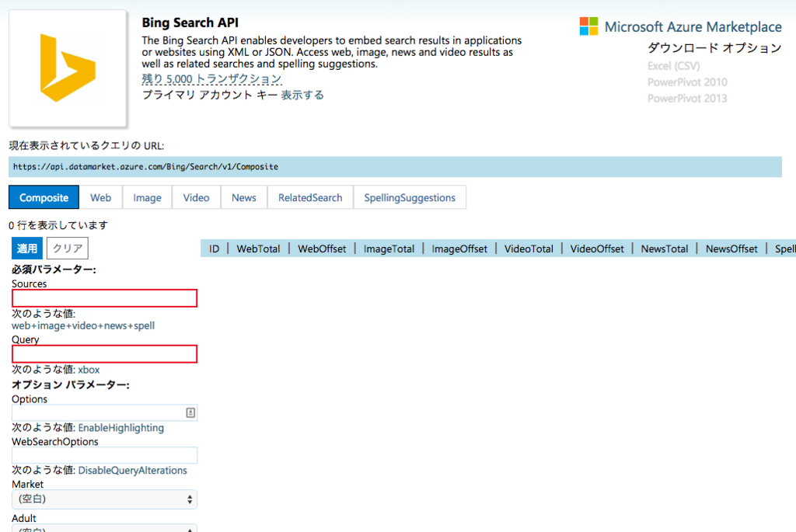796x532 pixels.
Task: Choose the PowerPivot 2013 download option
Action: 687,99
